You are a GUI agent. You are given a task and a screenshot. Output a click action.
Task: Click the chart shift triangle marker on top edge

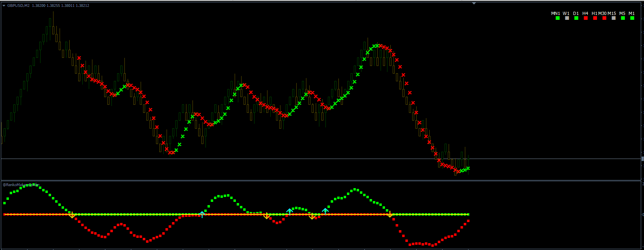[474, 3]
